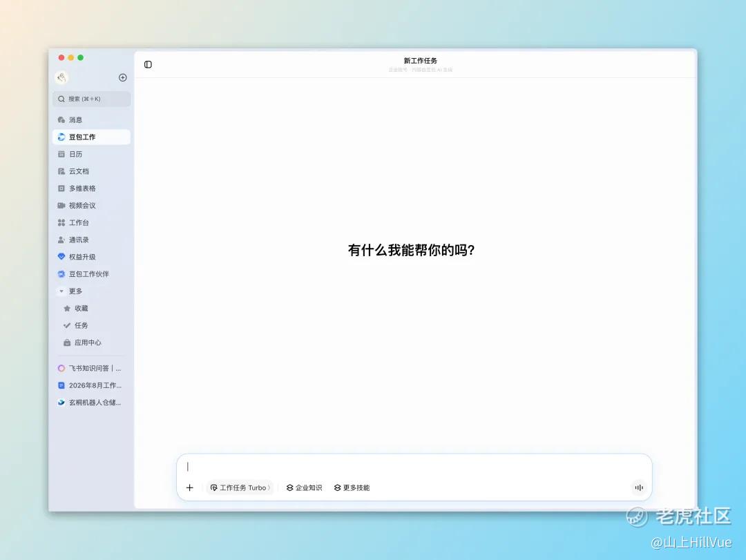
Task: Click the search box in sidebar
Action: point(91,99)
